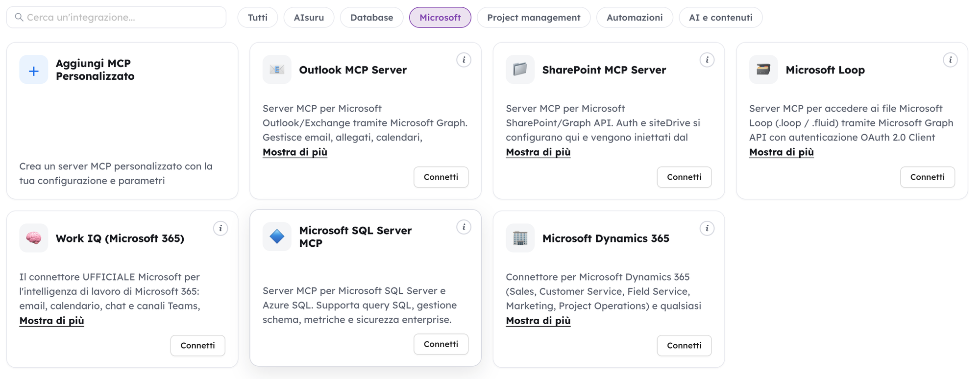Open the Aggiungi MCP Personalizzato card
Screen dimensions: 980x379
[x=122, y=120]
